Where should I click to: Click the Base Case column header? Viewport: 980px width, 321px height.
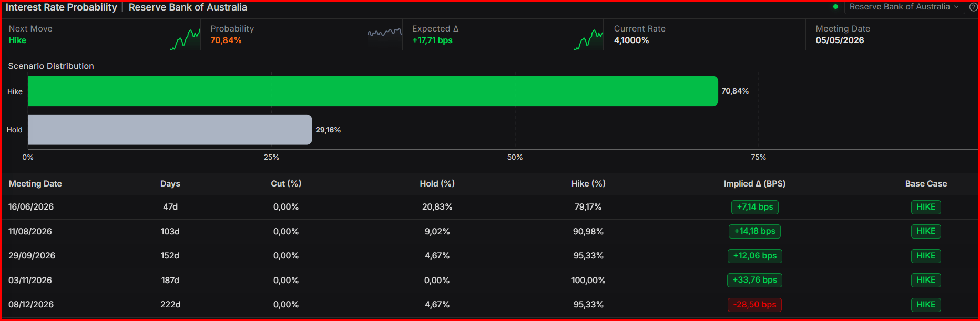click(x=926, y=184)
